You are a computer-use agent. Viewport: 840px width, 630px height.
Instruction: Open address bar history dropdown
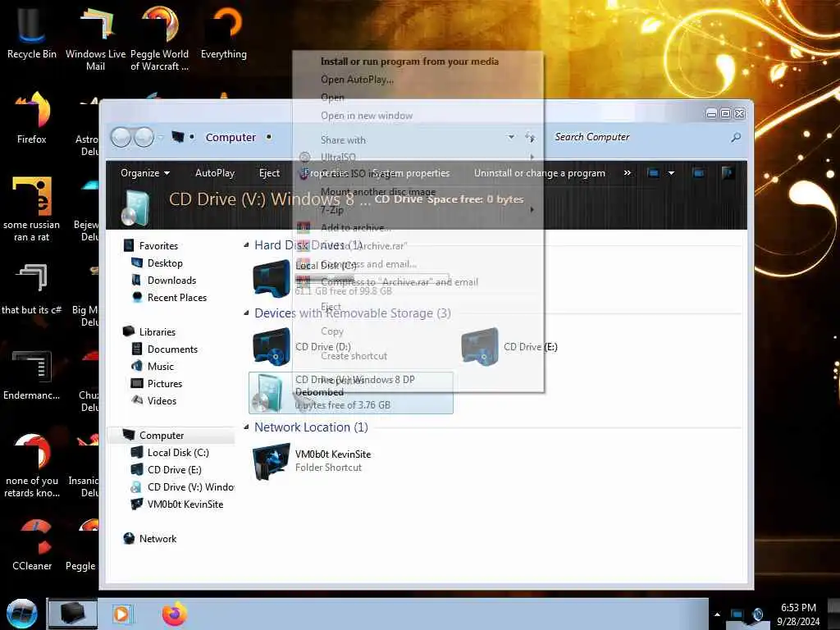(511, 137)
